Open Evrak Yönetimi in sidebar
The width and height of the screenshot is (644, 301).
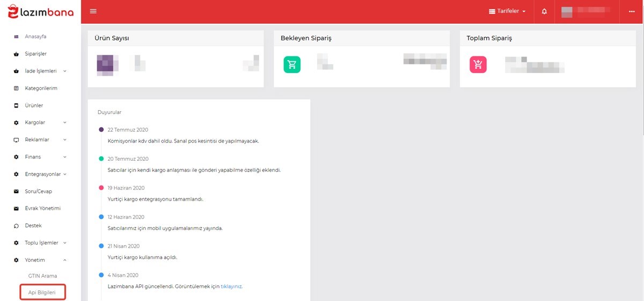[x=42, y=209]
